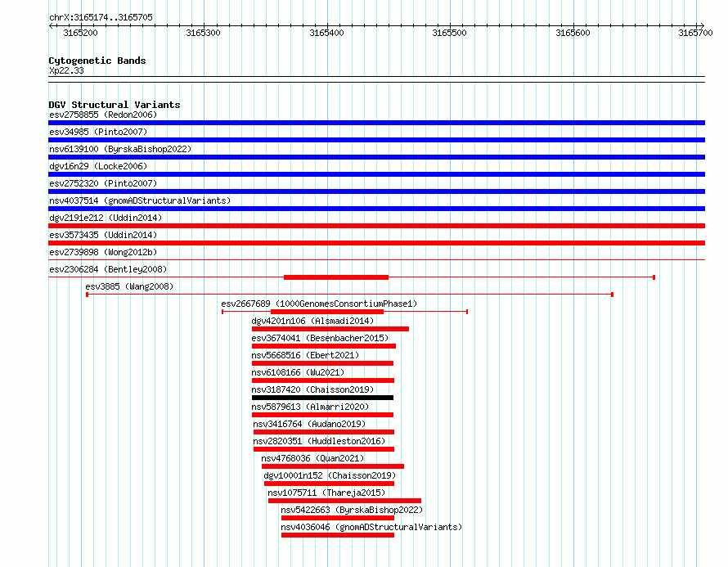The width and height of the screenshot is (728, 567).
Task: Click dgv16n29 (Locke2006) label
Action: (x=98, y=166)
